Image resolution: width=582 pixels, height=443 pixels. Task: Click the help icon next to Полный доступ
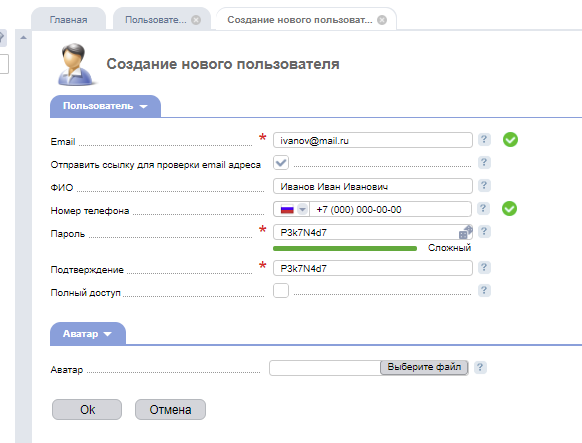(x=484, y=291)
